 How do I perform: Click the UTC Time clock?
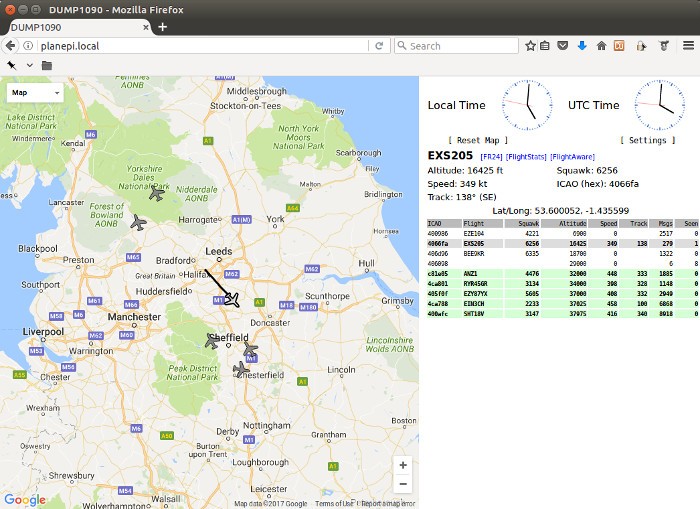coord(659,105)
